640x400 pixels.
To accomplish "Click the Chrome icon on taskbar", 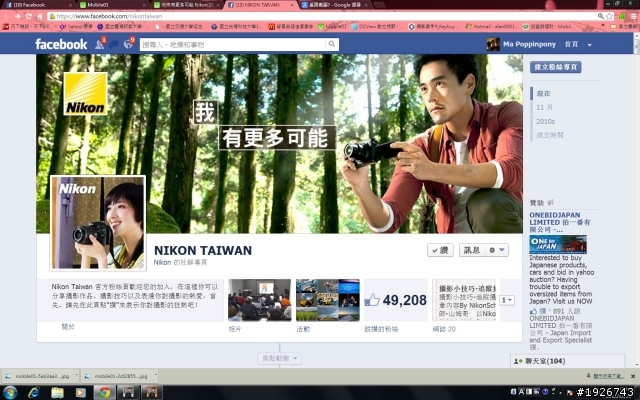I will (105, 393).
